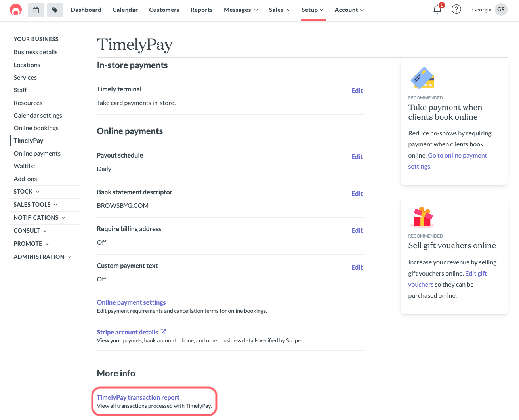Viewport: 519px width, 420px height.
Task: Click the gift box illustration
Action: click(x=422, y=217)
